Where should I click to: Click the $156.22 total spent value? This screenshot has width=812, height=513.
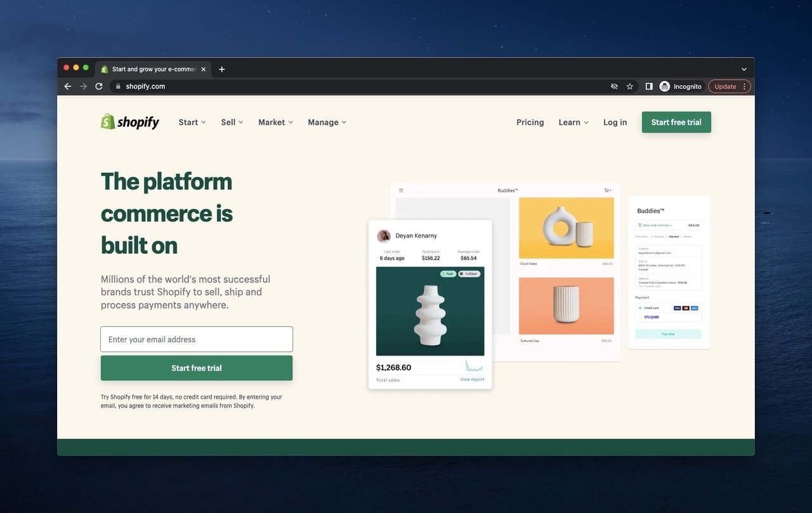[431, 258]
